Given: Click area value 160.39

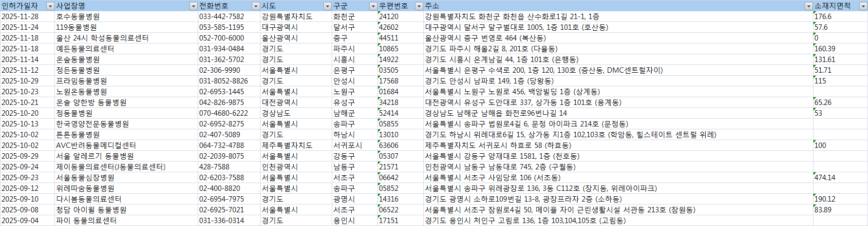Looking at the screenshot, I should point(840,49).
